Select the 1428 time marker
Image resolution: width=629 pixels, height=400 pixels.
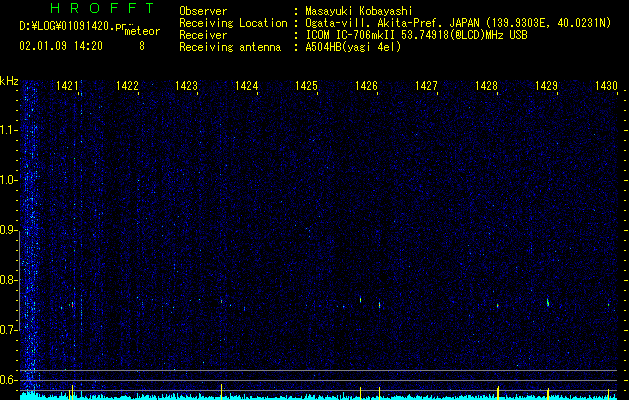point(486,86)
